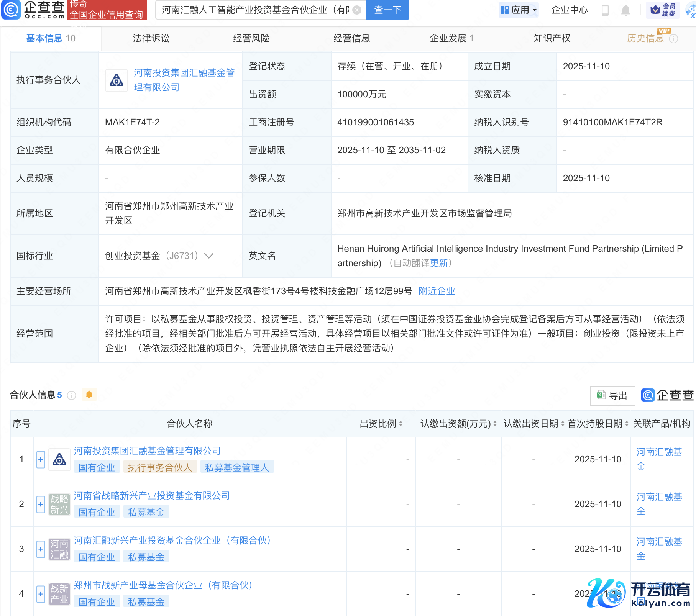Expand the 国标行业 创业投资基金 chevron
Screen dimensions: 696x616
coord(209,256)
